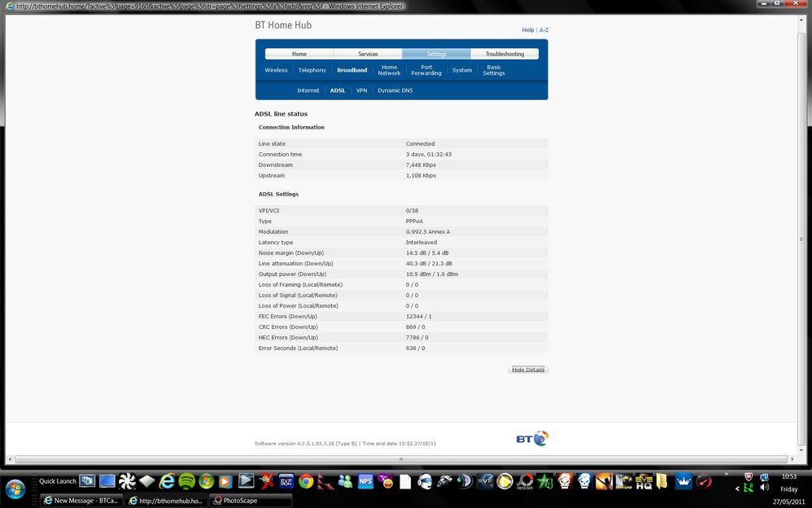Click the Noise margin value 14.5 dB / 5.4 dB

[x=427, y=253]
